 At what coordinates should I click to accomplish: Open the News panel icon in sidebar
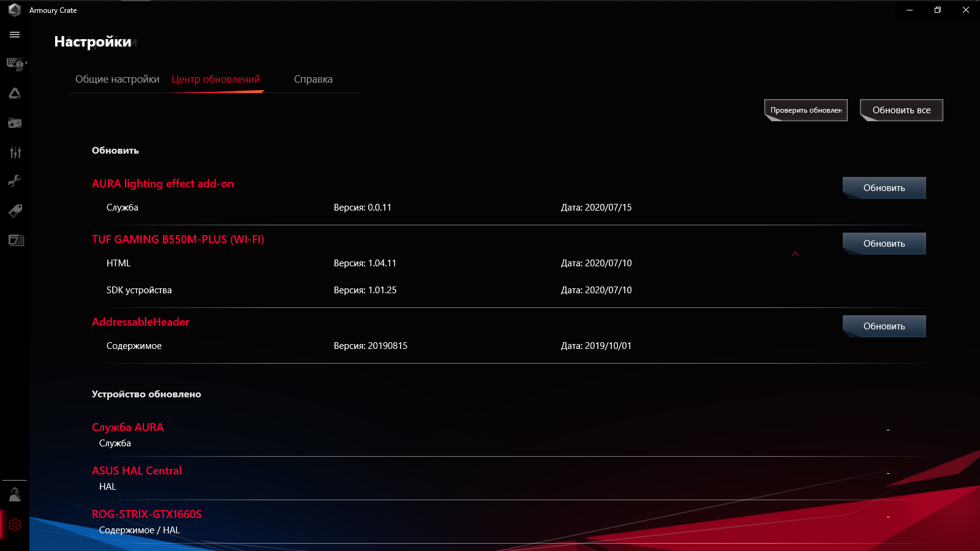[x=16, y=240]
